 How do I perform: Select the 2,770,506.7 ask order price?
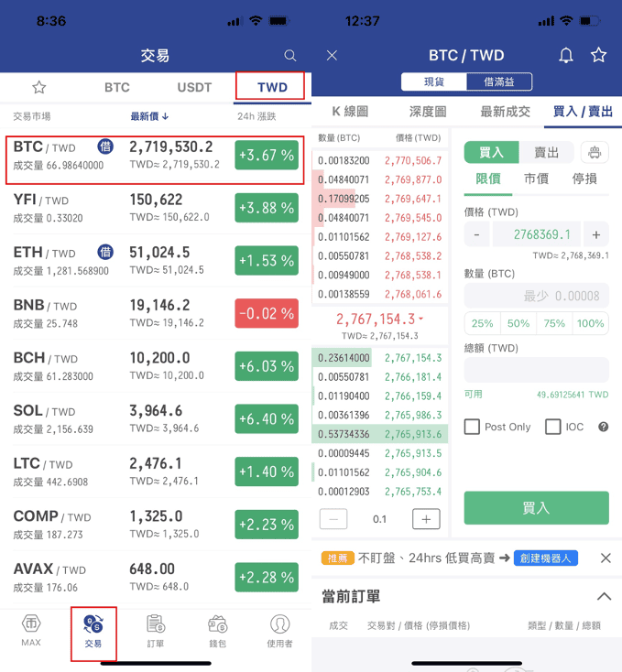tap(413, 161)
